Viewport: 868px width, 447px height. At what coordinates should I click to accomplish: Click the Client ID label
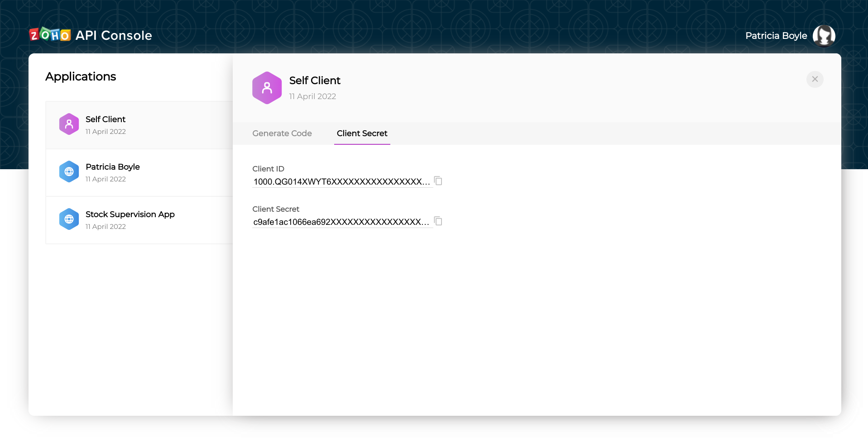[x=268, y=169]
